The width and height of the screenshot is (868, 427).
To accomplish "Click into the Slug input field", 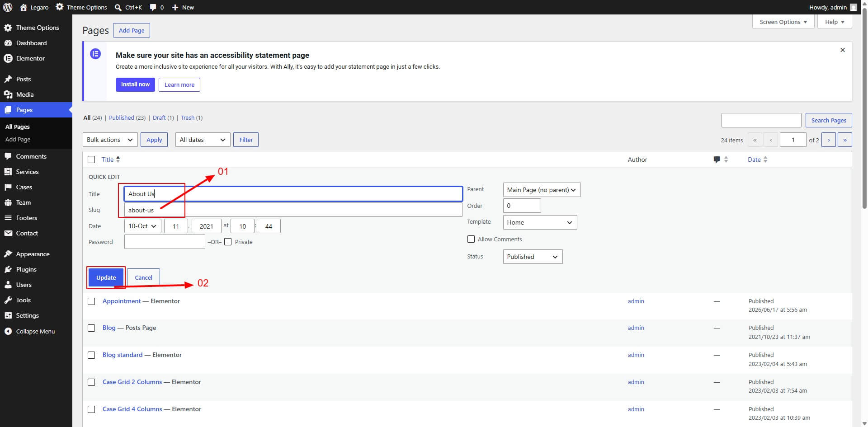I will 293,210.
